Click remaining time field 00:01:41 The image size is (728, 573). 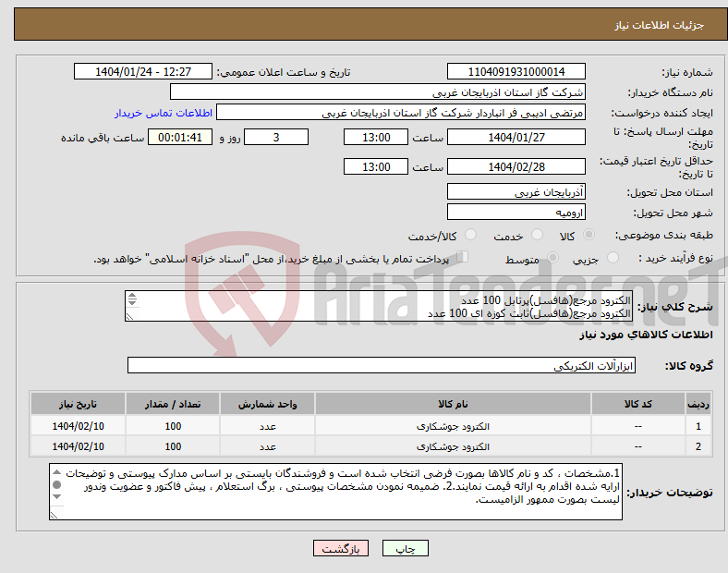179,137
